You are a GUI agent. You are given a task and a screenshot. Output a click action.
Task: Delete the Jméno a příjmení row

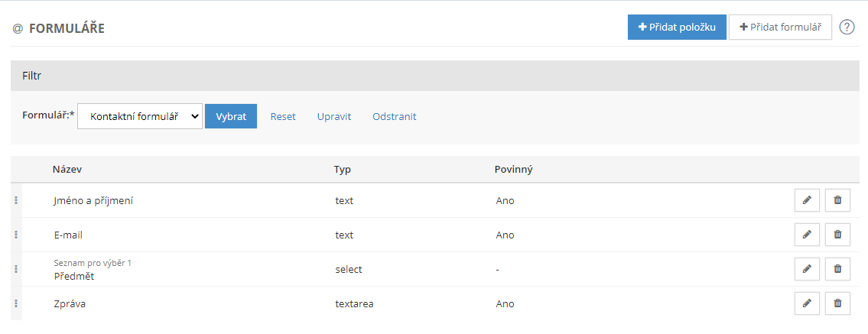point(837,201)
